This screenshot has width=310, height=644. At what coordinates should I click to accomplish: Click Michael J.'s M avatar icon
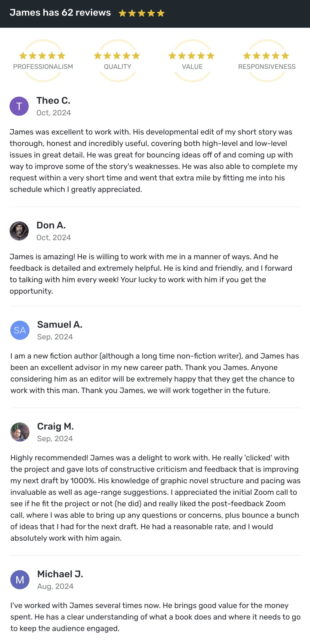coord(20,580)
